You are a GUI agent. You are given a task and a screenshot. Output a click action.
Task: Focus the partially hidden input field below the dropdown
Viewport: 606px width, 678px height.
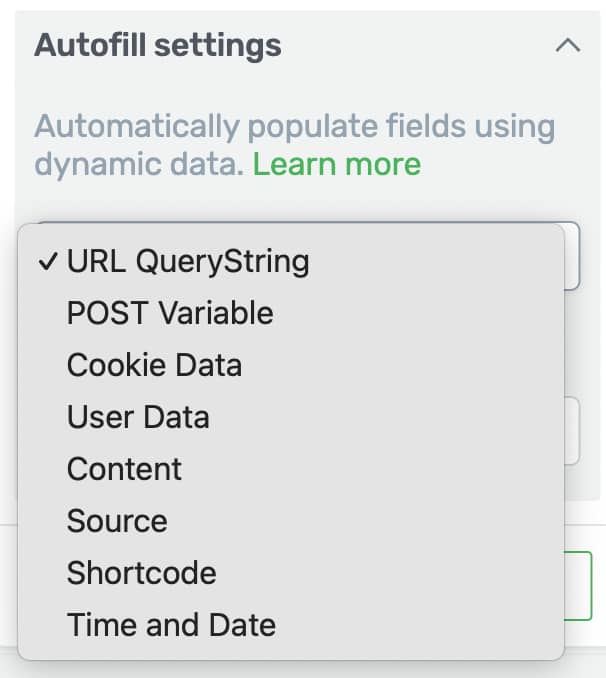pos(572,431)
